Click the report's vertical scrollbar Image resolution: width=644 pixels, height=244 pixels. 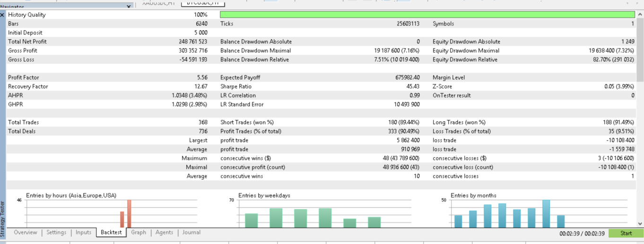click(640, 118)
